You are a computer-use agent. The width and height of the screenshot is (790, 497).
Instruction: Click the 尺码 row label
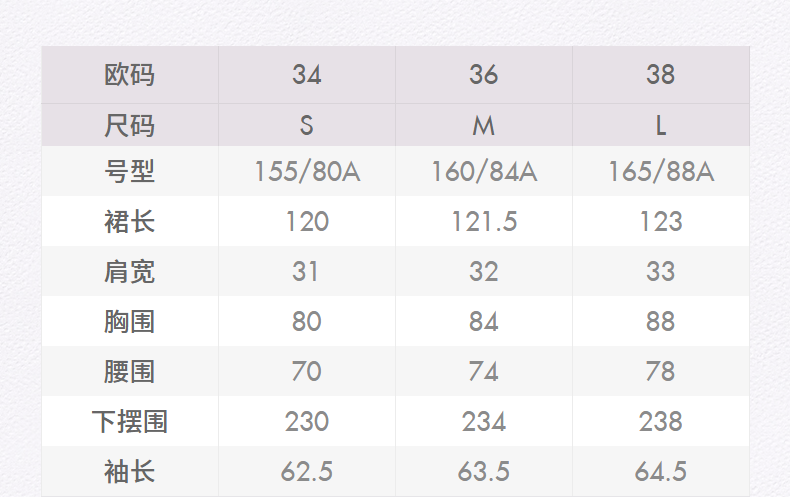pos(129,126)
